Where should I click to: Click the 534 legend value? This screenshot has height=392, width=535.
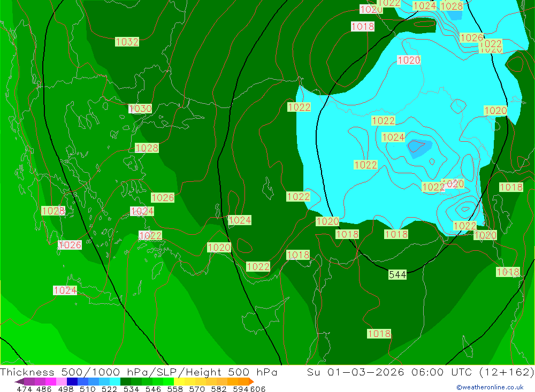tap(131, 389)
